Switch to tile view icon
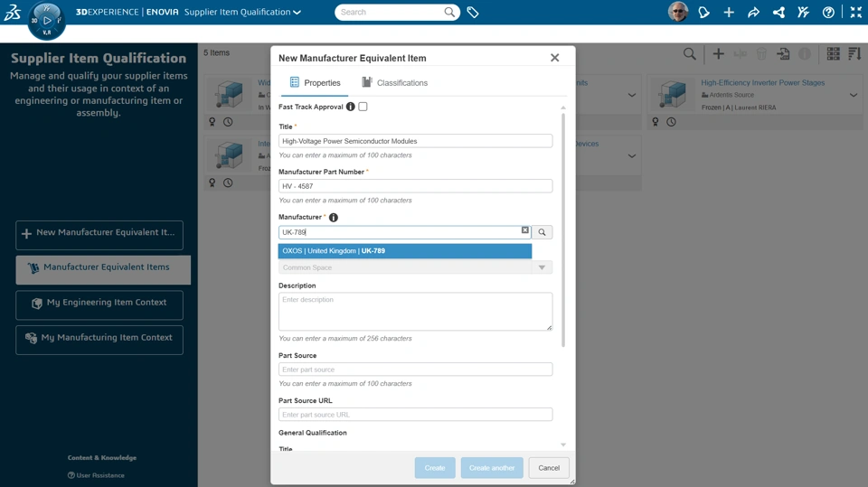This screenshot has height=487, width=868. [x=833, y=53]
